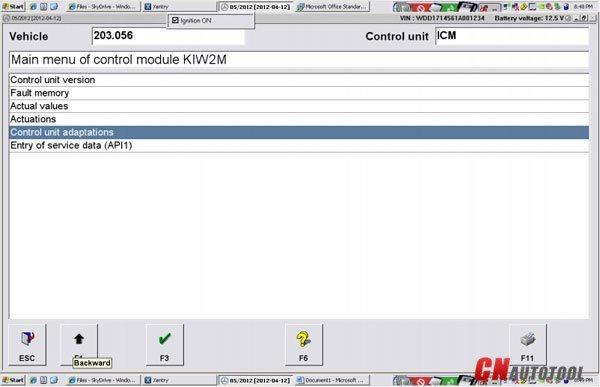This screenshot has width=600, height=387.
Task: Select Fault memory from the list
Action: [299, 93]
